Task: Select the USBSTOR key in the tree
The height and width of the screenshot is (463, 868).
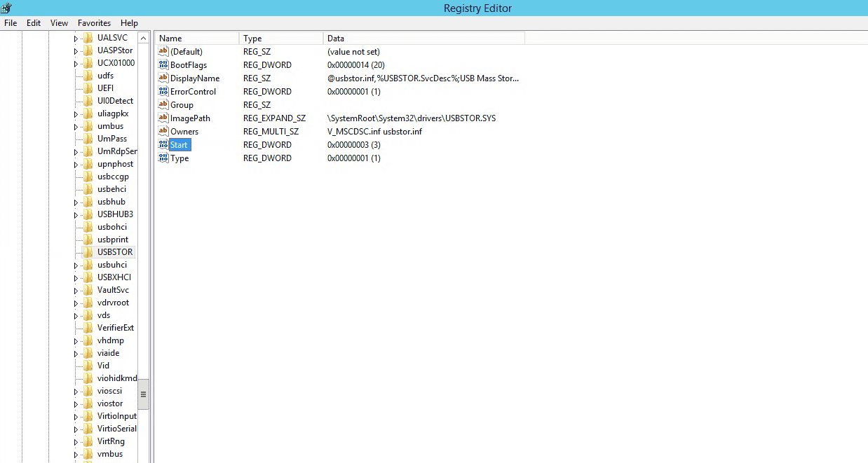Action: 115,252
